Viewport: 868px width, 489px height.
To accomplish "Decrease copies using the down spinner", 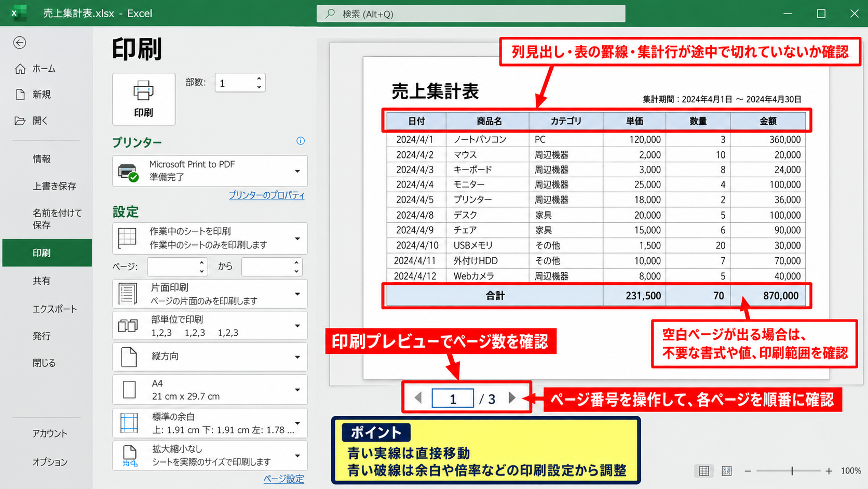I will (x=259, y=87).
